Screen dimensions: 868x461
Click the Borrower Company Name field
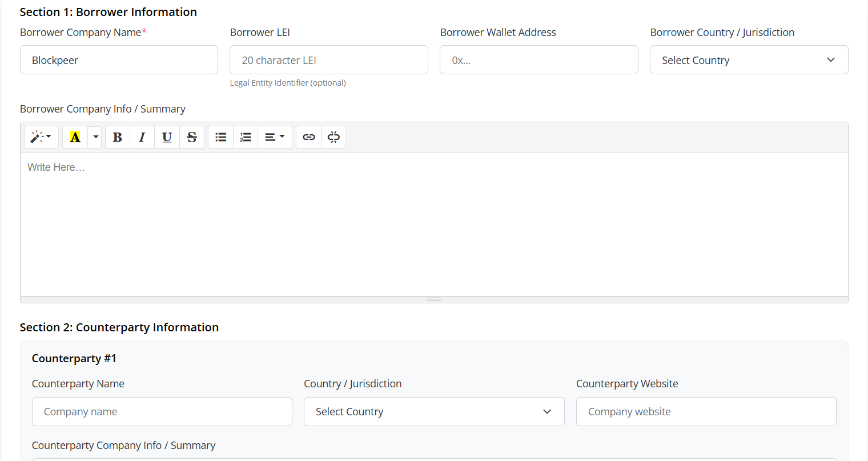(119, 60)
